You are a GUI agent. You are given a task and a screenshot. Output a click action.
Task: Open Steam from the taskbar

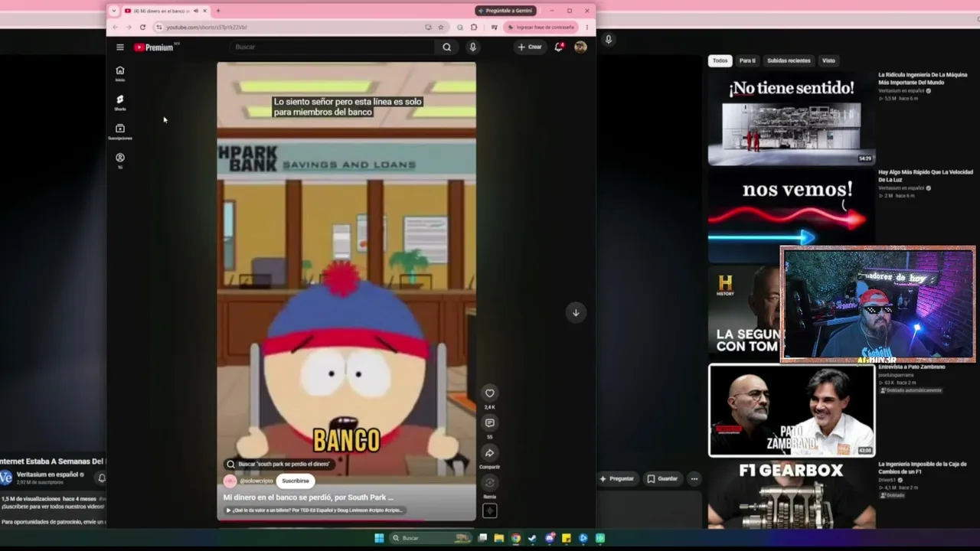coord(533,538)
